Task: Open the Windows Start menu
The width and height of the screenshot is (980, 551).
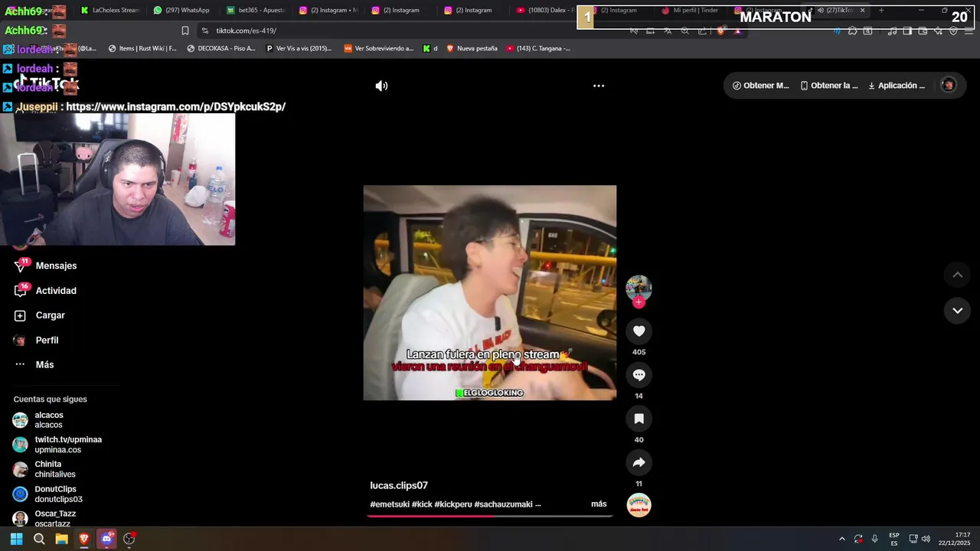Action: coord(16,539)
